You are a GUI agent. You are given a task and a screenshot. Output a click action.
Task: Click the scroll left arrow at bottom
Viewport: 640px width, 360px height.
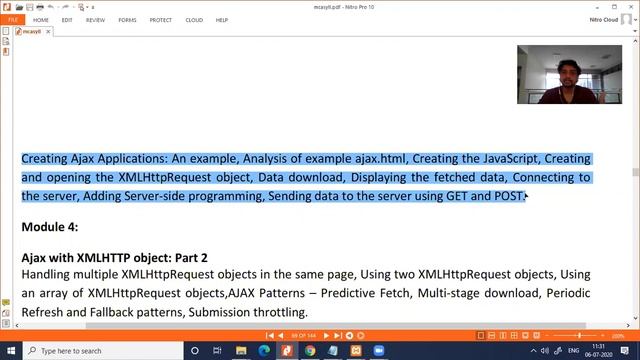tap(17, 326)
